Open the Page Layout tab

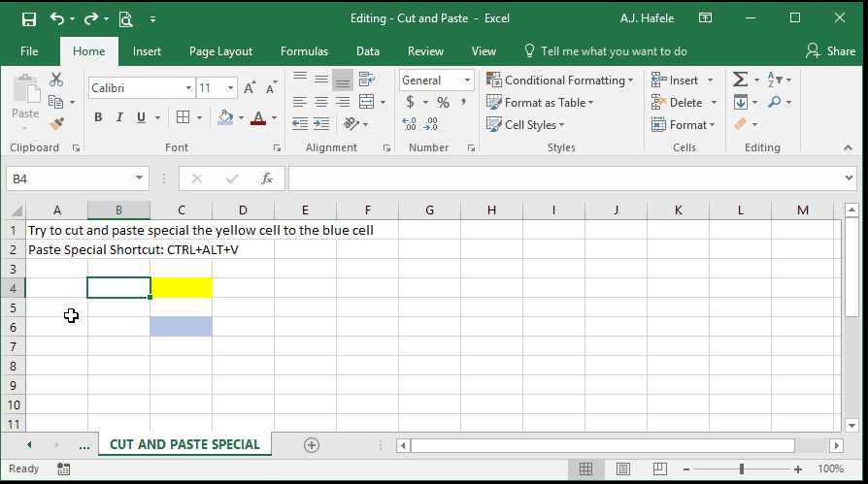220,51
